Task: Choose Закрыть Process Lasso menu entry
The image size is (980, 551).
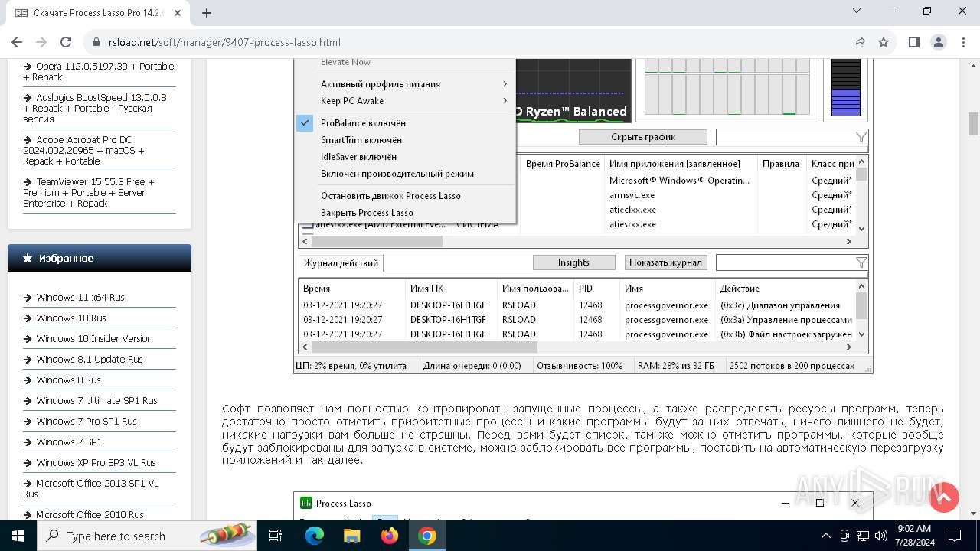Action: 367,213
